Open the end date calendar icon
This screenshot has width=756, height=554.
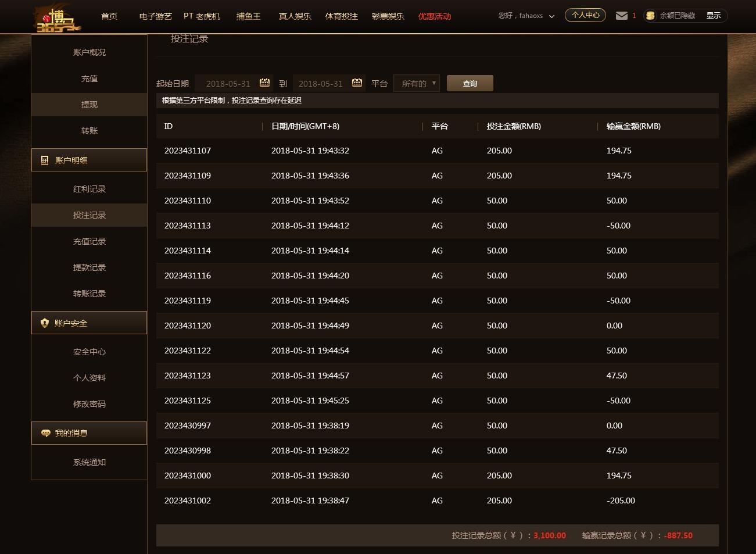[357, 83]
